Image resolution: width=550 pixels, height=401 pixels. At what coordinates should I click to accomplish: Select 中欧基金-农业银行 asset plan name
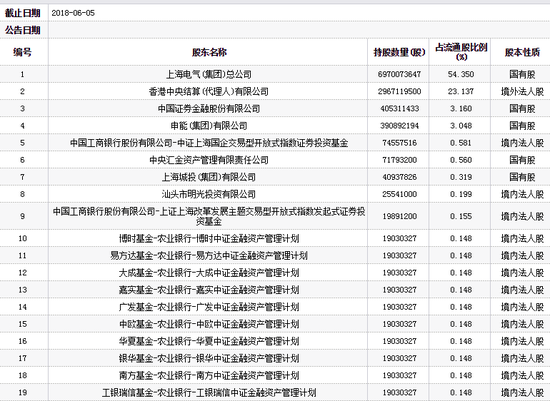[x=209, y=324]
